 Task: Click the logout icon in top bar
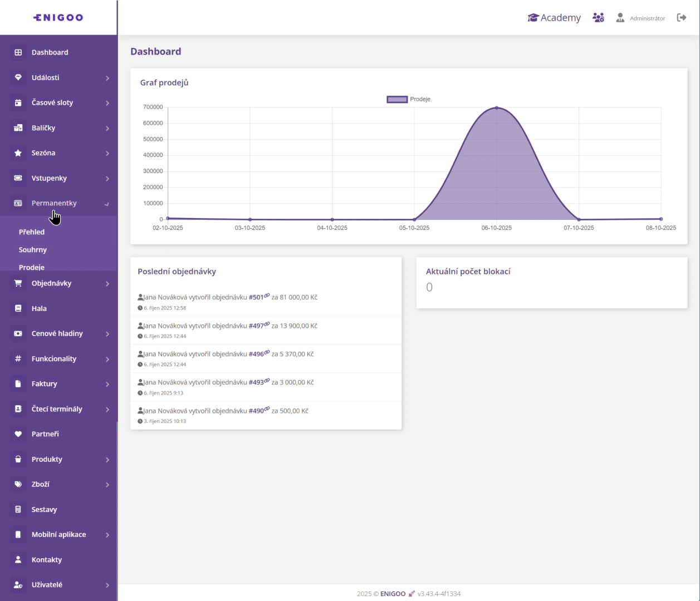point(681,18)
